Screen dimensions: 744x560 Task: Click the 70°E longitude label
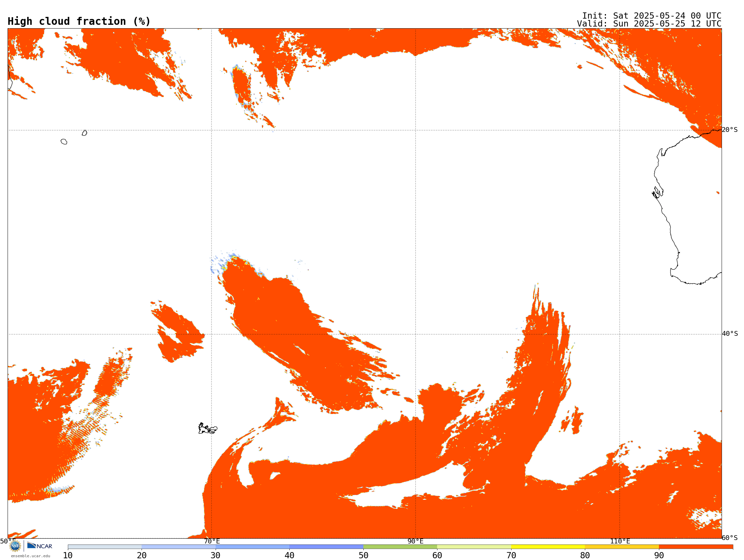[x=212, y=541]
